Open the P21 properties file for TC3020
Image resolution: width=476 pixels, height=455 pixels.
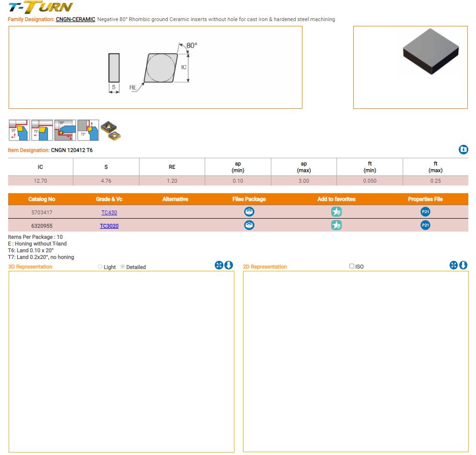(x=425, y=225)
